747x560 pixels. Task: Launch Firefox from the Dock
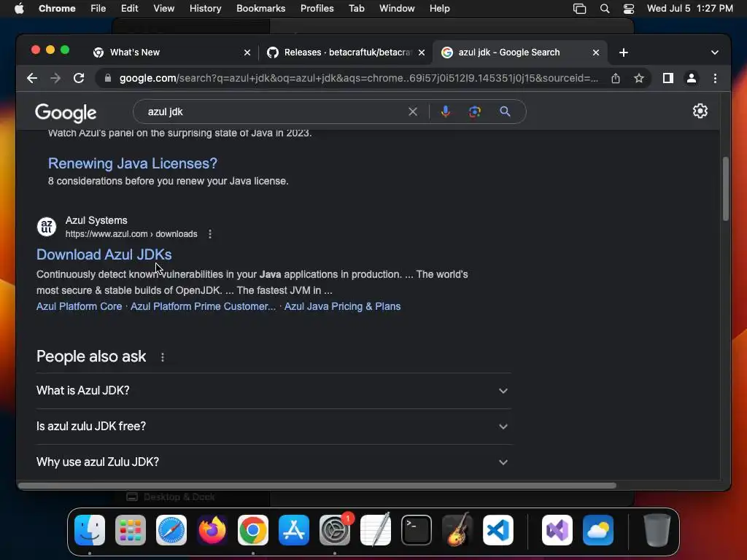tap(212, 530)
